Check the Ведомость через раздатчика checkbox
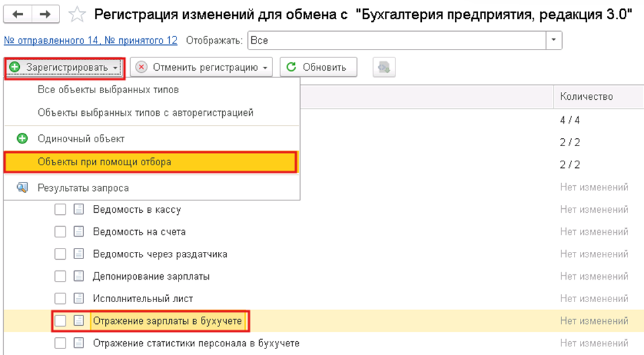The image size is (644, 355). tap(60, 254)
